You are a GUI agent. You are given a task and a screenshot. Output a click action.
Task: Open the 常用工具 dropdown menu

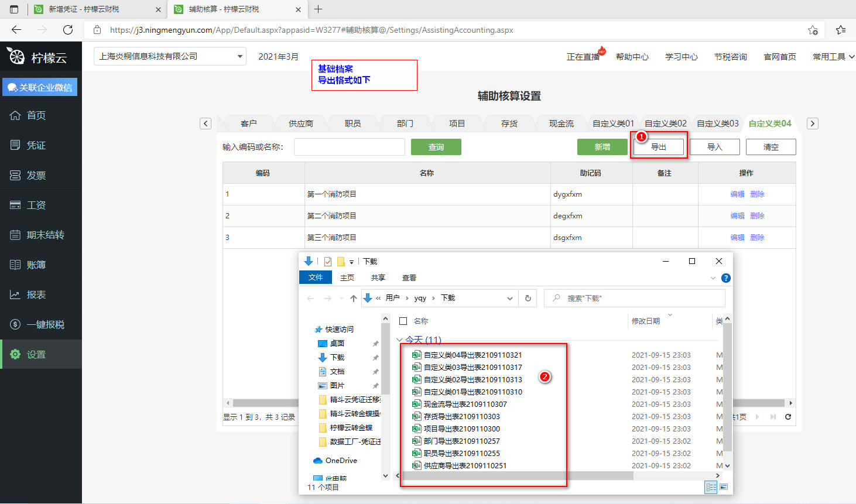pos(833,57)
